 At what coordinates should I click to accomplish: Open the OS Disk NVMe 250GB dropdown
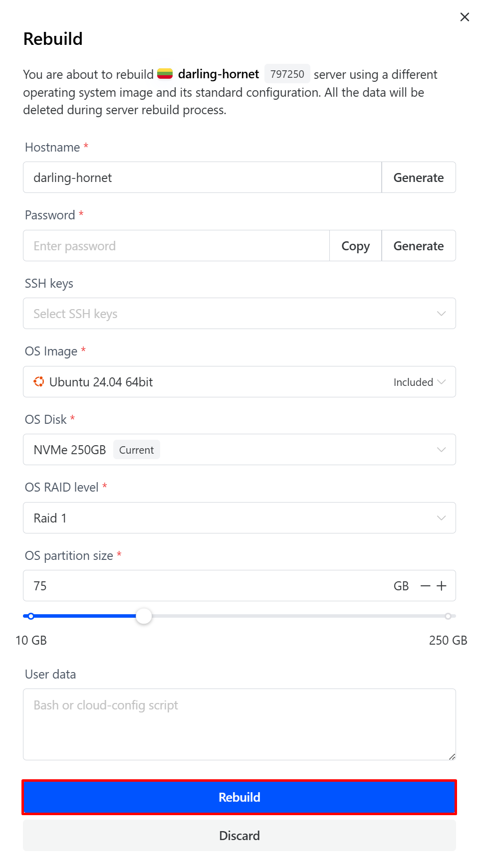[x=240, y=450]
